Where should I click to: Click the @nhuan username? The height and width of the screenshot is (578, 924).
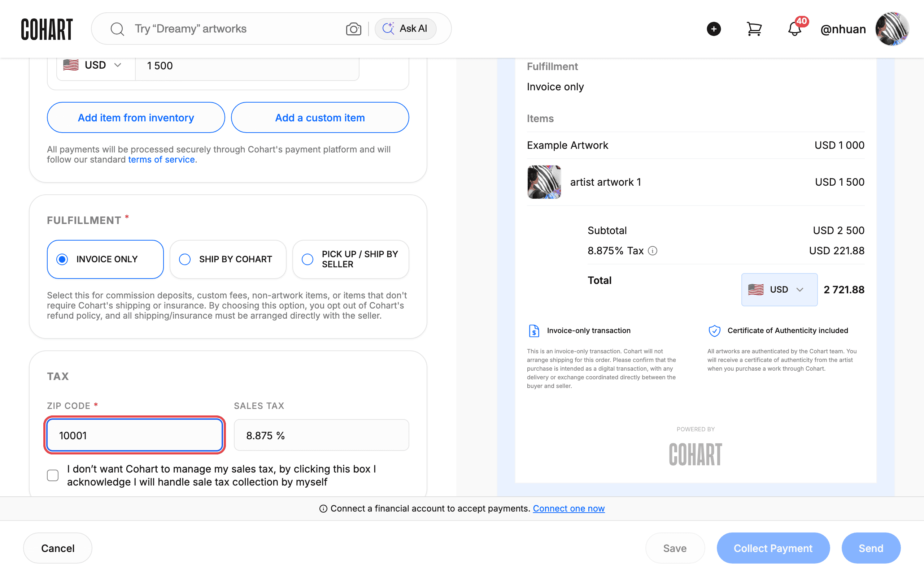coord(843,29)
